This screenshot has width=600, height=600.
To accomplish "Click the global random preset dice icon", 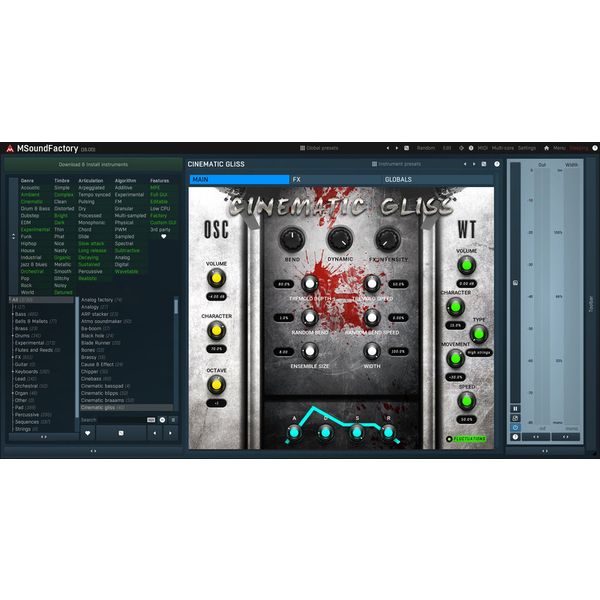I will (x=406, y=148).
